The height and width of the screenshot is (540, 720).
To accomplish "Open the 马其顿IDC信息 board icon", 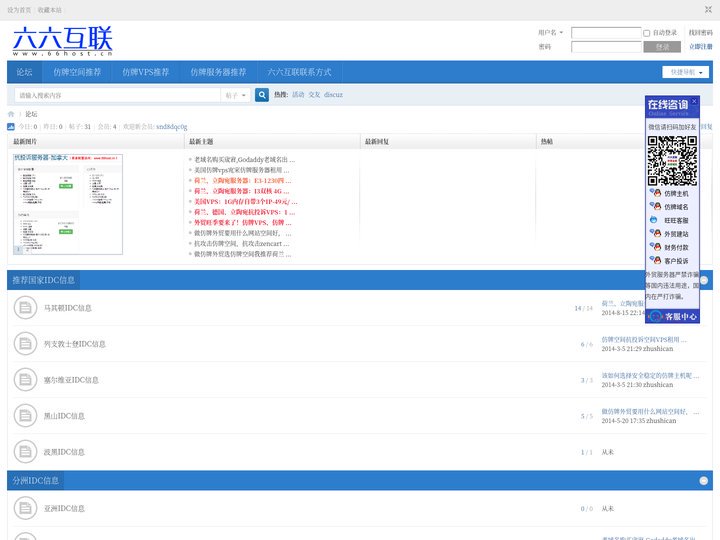I will [25, 308].
